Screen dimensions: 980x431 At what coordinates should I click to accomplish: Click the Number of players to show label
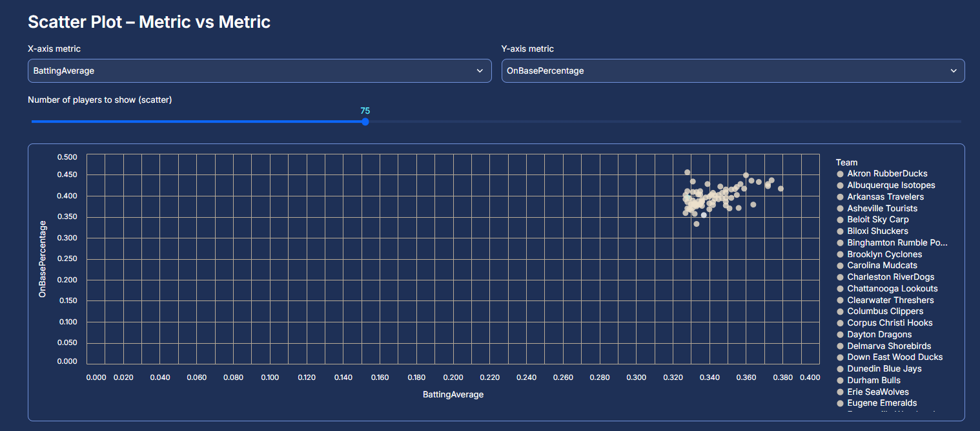(100, 100)
